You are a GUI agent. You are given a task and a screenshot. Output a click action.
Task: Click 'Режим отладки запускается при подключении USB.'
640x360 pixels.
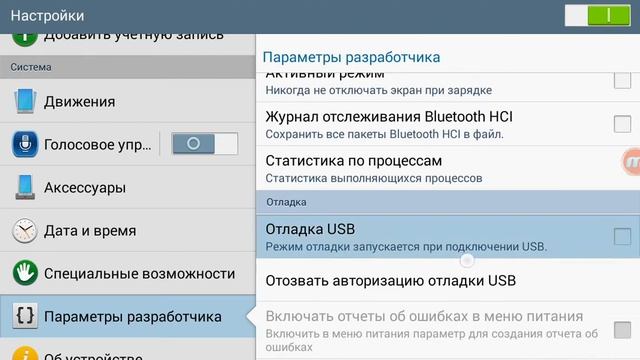click(406, 247)
